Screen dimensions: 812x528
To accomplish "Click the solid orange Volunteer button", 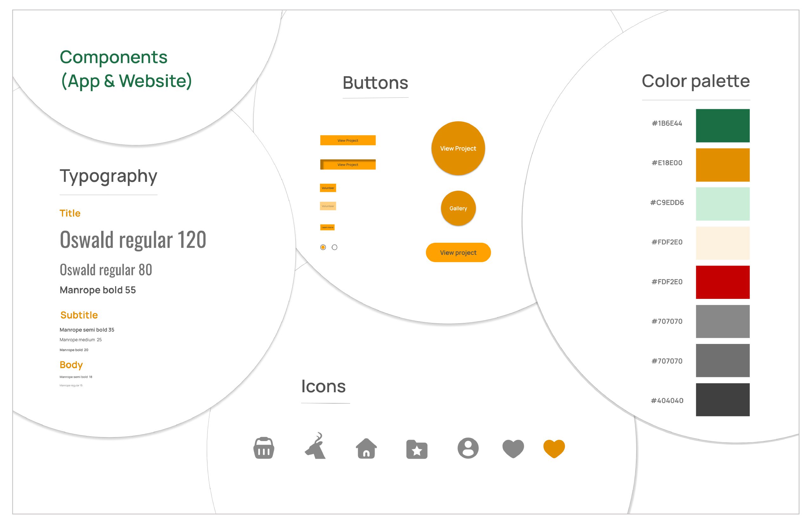I will [328, 188].
